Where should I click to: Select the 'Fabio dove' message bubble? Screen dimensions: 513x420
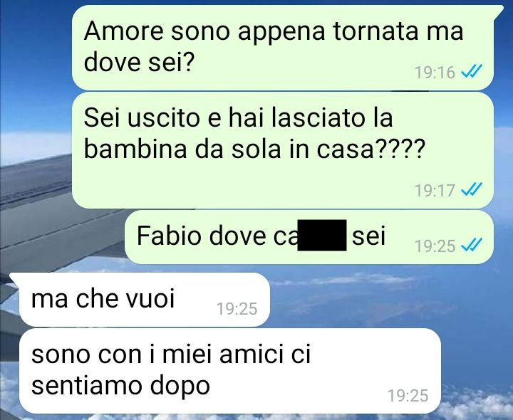pos(309,237)
